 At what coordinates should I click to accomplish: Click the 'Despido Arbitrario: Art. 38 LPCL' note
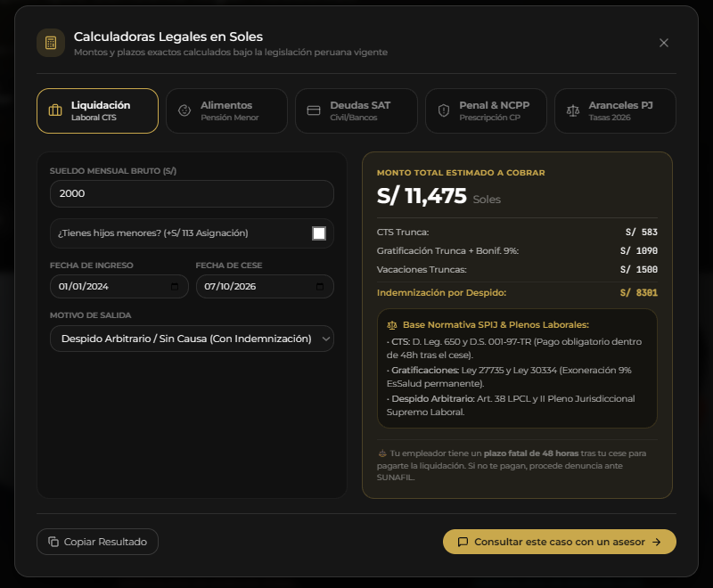[511, 405]
